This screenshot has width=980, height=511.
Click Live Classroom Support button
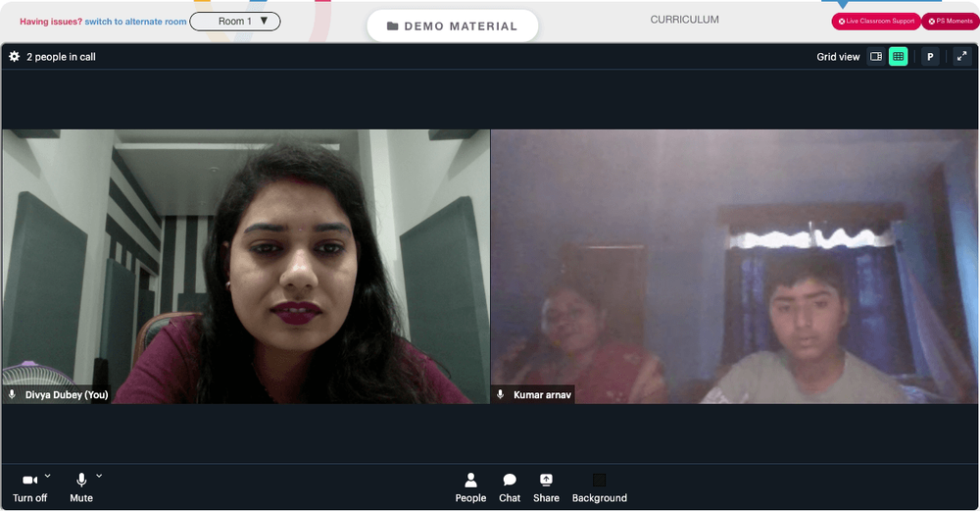coord(876,22)
